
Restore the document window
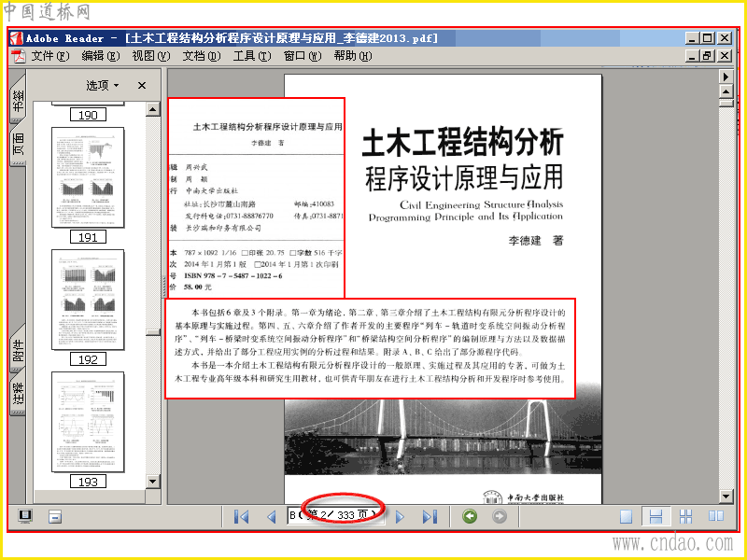pos(708,56)
